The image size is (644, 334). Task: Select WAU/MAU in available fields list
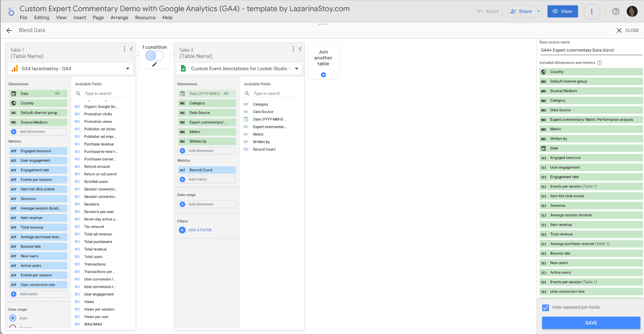[x=93, y=324]
